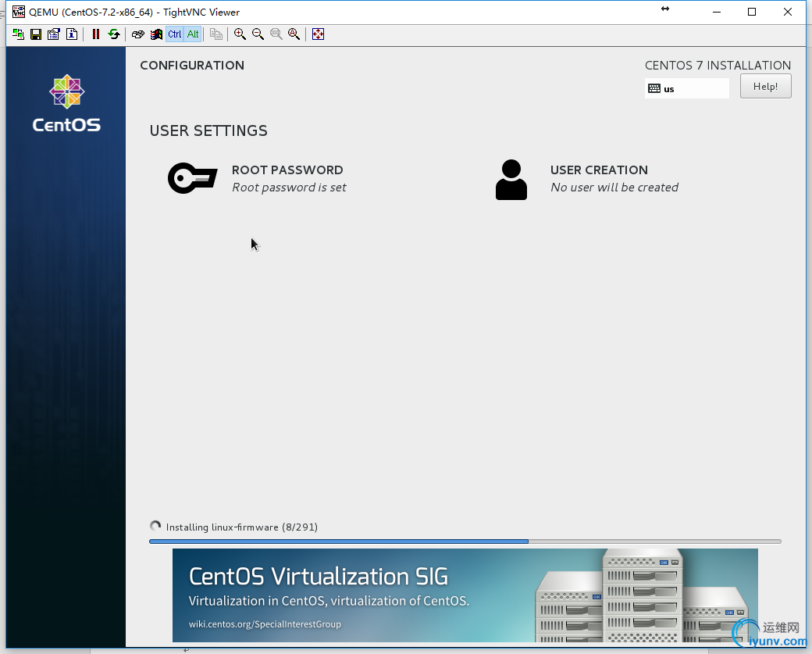
Task: Toggle the Ctrl key button
Action: click(175, 34)
